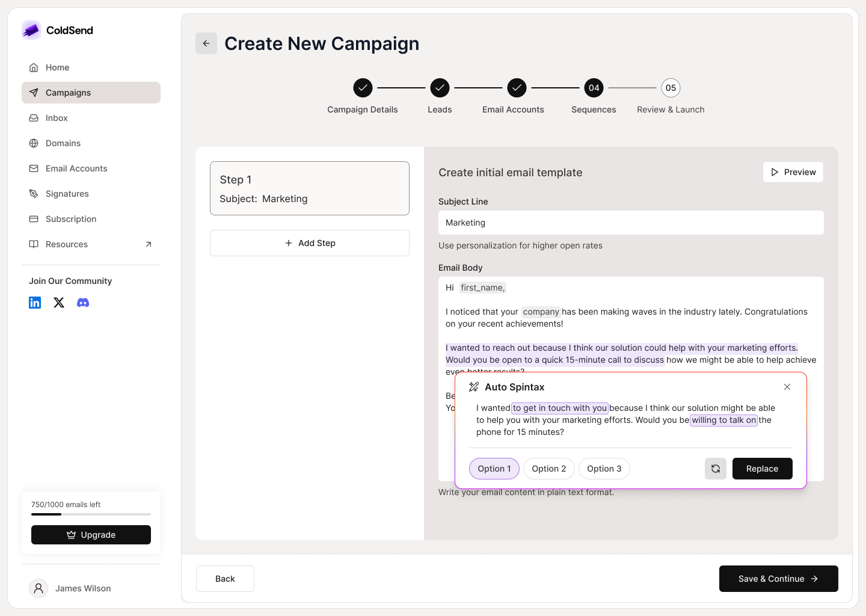The image size is (866, 616).
Task: Select spintax Option 2
Action: 548,469
